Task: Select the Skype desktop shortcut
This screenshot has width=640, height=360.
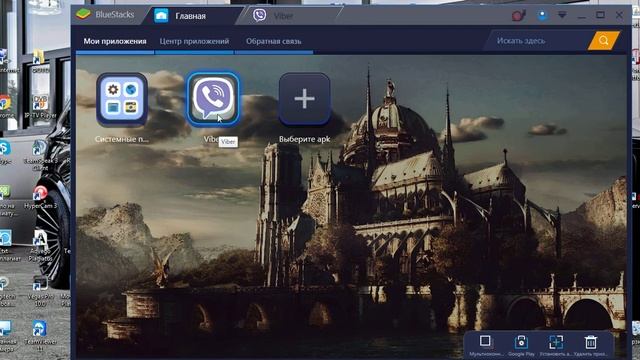Action: [x=5, y=152]
